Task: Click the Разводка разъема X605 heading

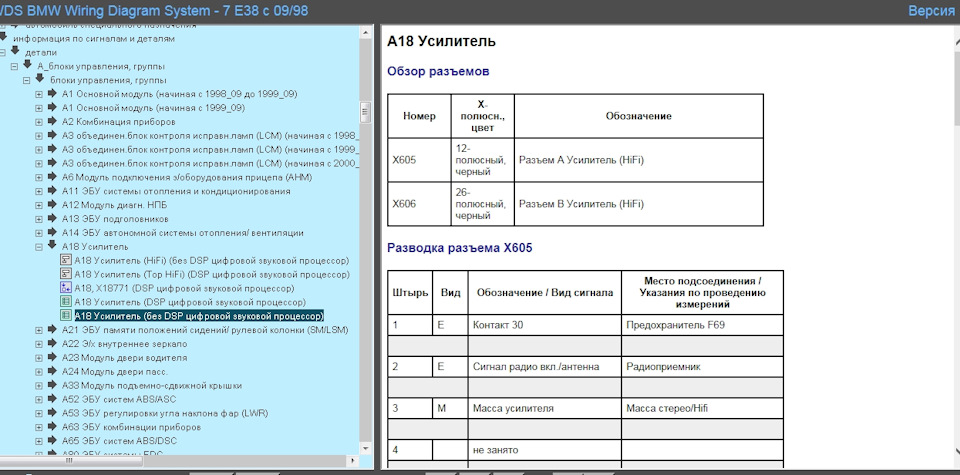Action: point(460,248)
